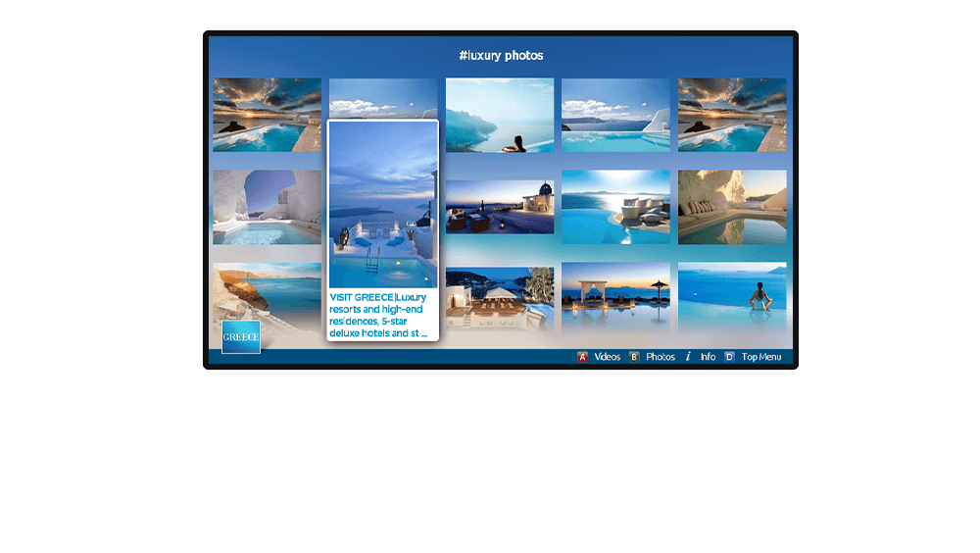Go to Top Menu

coord(761,357)
